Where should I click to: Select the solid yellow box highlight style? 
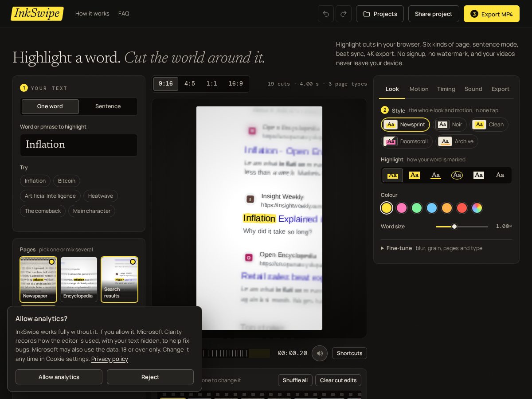tap(415, 175)
